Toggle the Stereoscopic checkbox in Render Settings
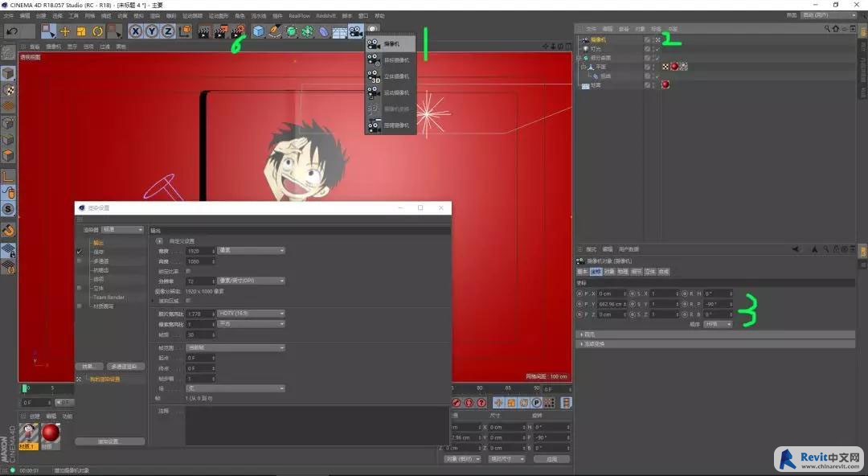Viewport: 868px width, 476px height. click(x=79, y=288)
